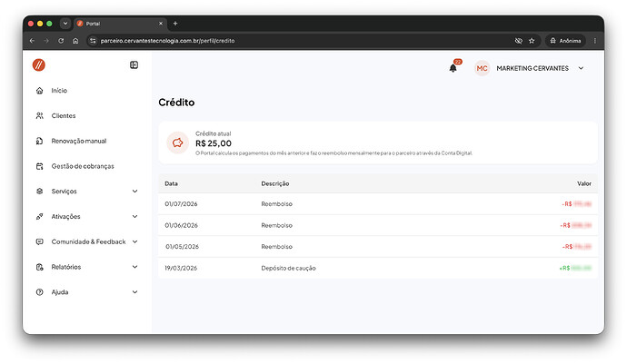Viewport: 627px width, 364px height.
Task: Expand the Relatórios submenu chevron
Action: tap(134, 267)
